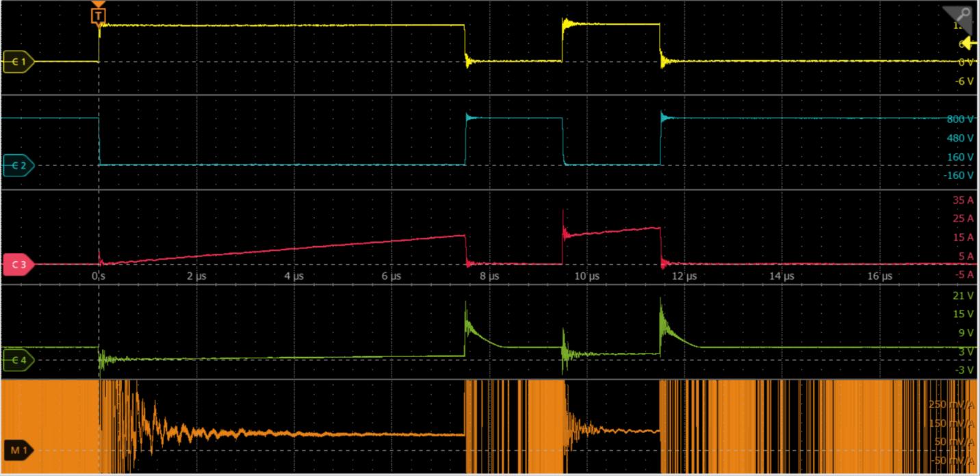The width and height of the screenshot is (980, 476).
Task: Click the 800 V scale label
Action: point(959,119)
